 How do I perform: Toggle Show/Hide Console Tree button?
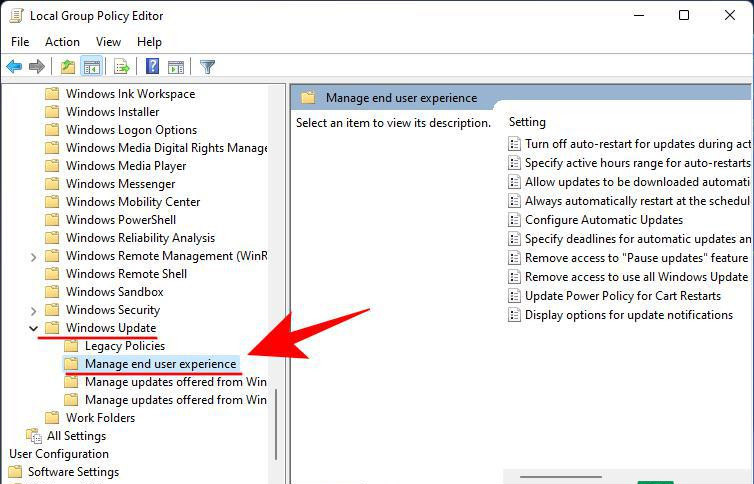91,66
